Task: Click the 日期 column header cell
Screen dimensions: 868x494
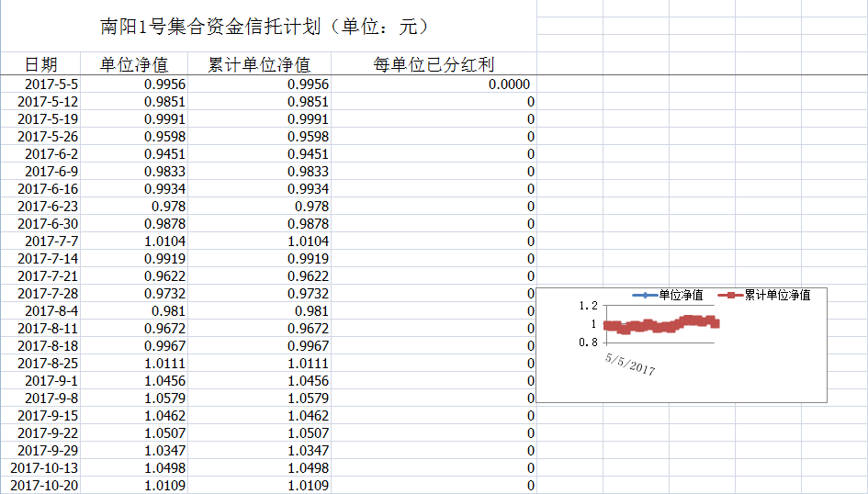Action: point(40,64)
